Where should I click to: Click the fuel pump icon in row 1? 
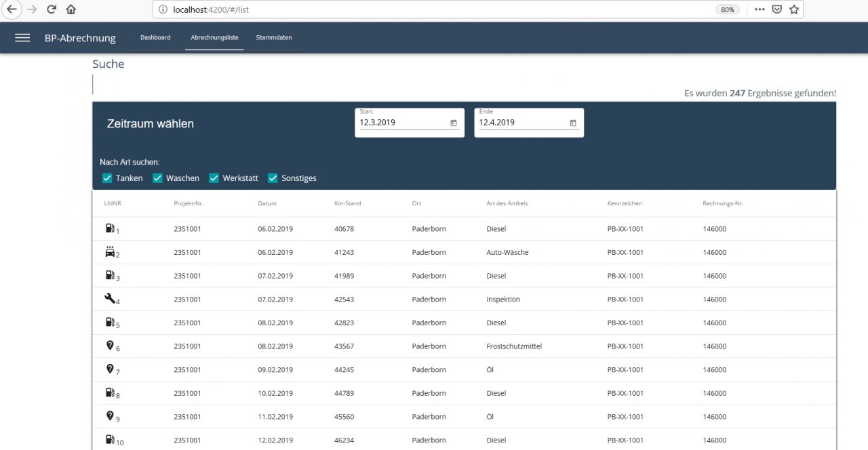coord(110,228)
